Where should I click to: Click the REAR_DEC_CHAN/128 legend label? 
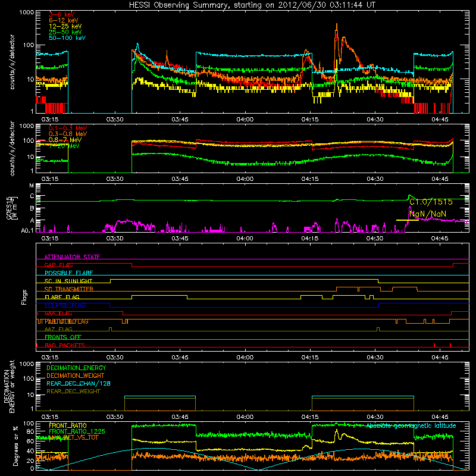79,383
